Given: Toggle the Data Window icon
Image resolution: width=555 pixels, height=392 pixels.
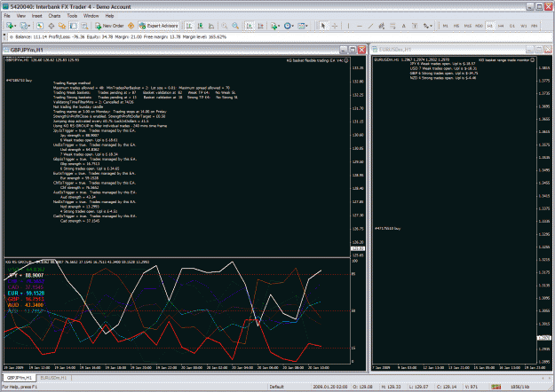Looking at the screenshot, I should (x=51, y=26).
